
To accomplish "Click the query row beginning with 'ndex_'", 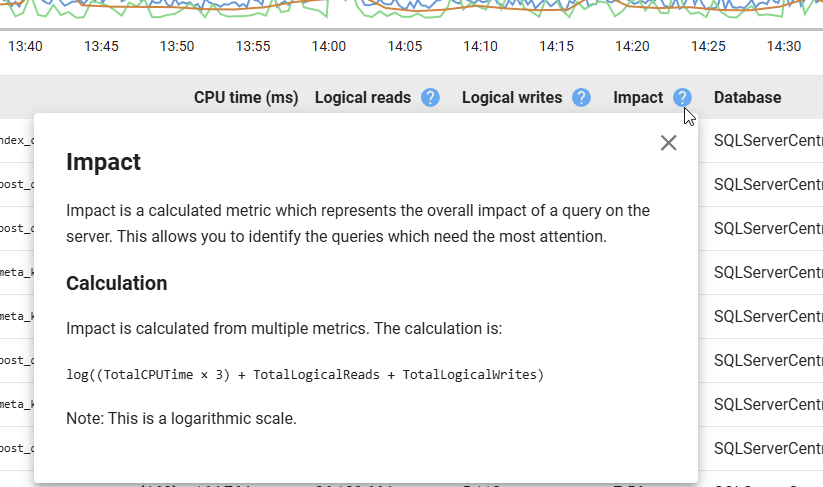I will pyautogui.click(x=17, y=140).
